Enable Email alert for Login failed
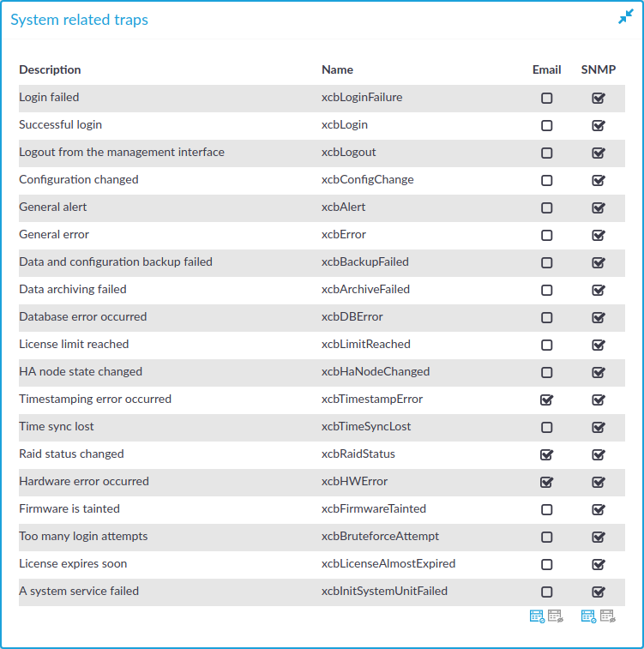644x649 pixels. click(547, 98)
